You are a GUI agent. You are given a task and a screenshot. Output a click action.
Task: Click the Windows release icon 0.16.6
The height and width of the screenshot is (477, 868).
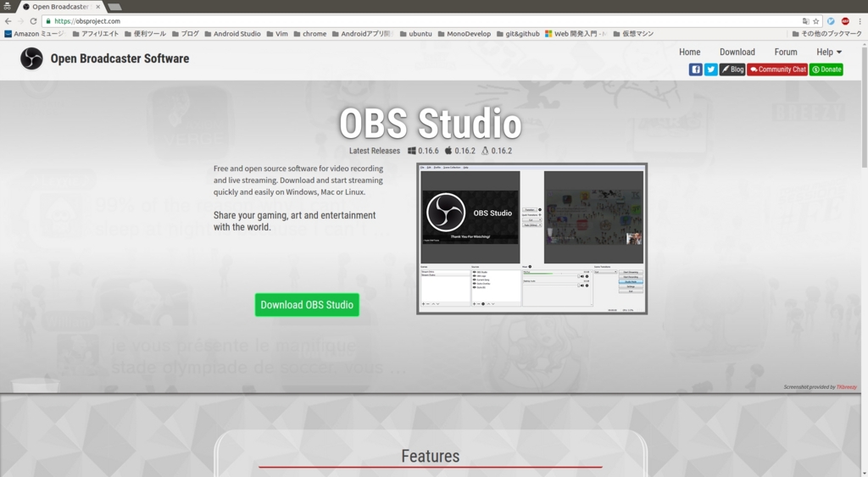(x=412, y=151)
